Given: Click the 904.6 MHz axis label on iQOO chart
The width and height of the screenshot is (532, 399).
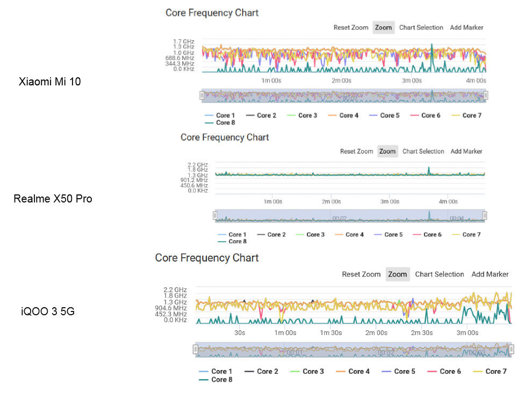Looking at the screenshot, I should [171, 308].
